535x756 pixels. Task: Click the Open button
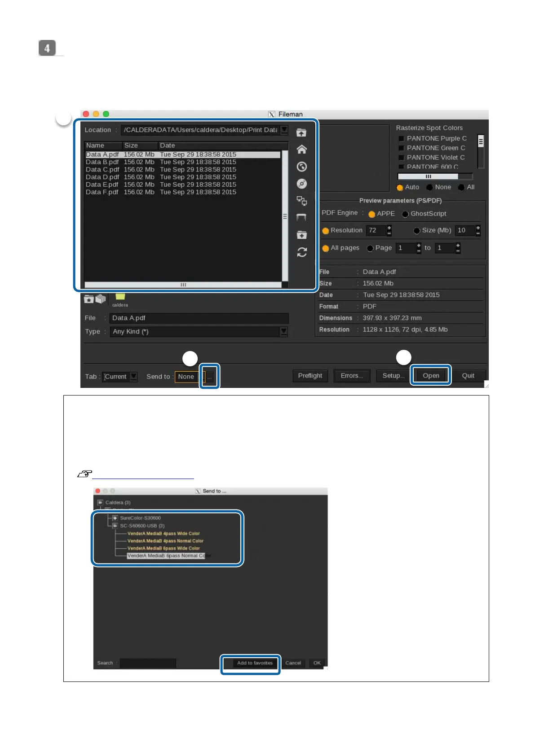coord(431,376)
